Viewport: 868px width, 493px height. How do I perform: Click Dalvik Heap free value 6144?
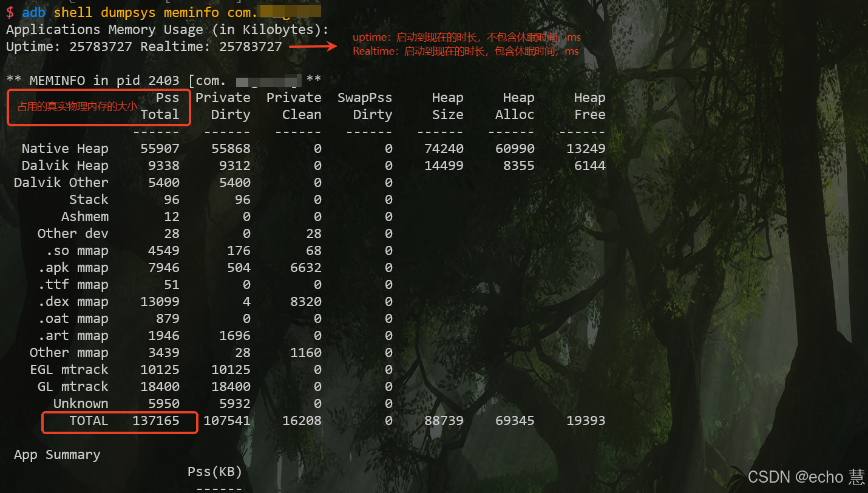click(x=590, y=165)
